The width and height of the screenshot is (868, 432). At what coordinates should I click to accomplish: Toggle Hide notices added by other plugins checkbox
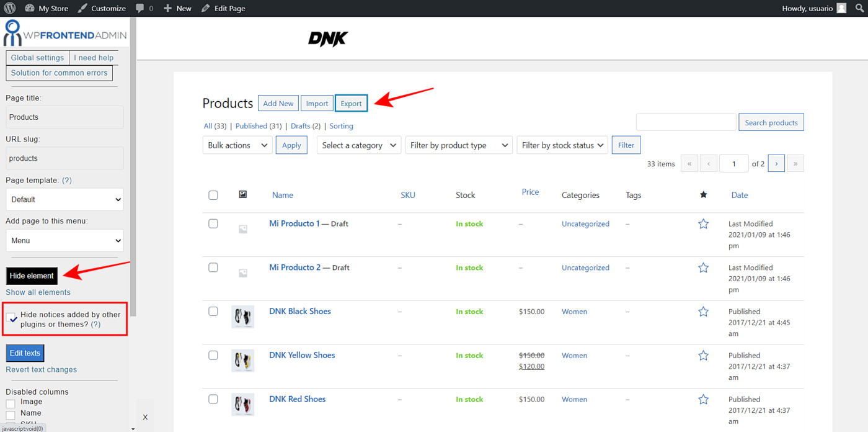click(x=12, y=318)
